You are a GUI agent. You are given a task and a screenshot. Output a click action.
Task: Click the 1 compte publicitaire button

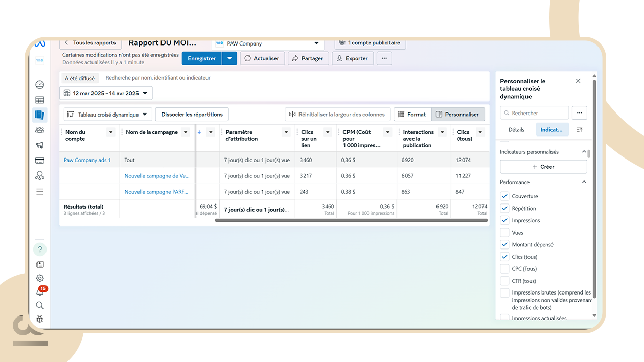coord(371,43)
